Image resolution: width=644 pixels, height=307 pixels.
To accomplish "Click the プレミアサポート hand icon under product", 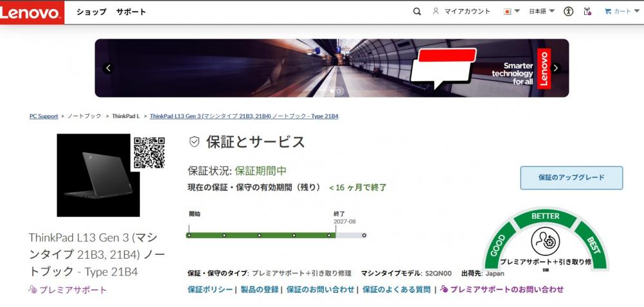I will pyautogui.click(x=33, y=290).
